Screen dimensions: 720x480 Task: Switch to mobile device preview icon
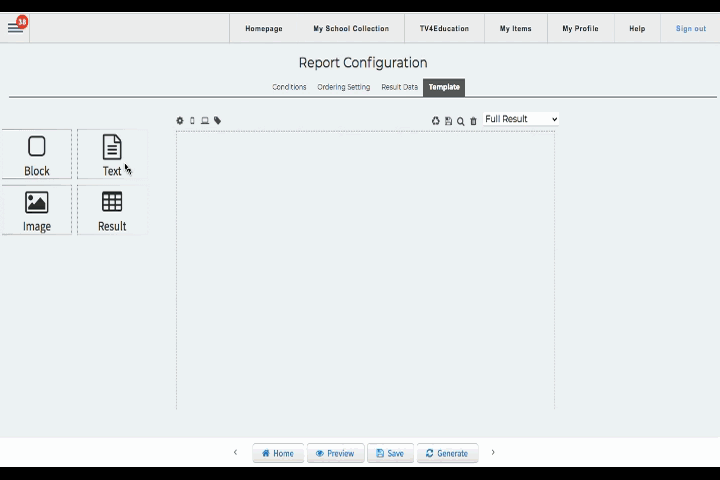pyautogui.click(x=192, y=121)
